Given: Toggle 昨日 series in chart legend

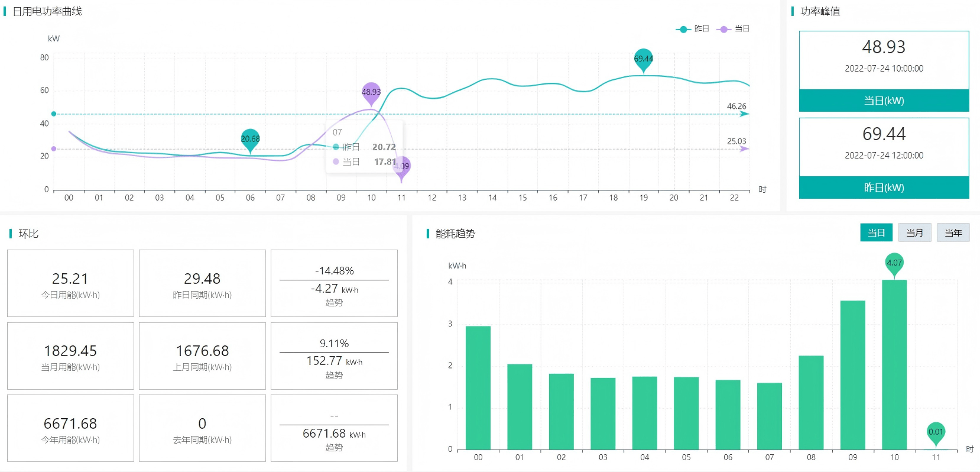Looking at the screenshot, I should pos(693,28).
